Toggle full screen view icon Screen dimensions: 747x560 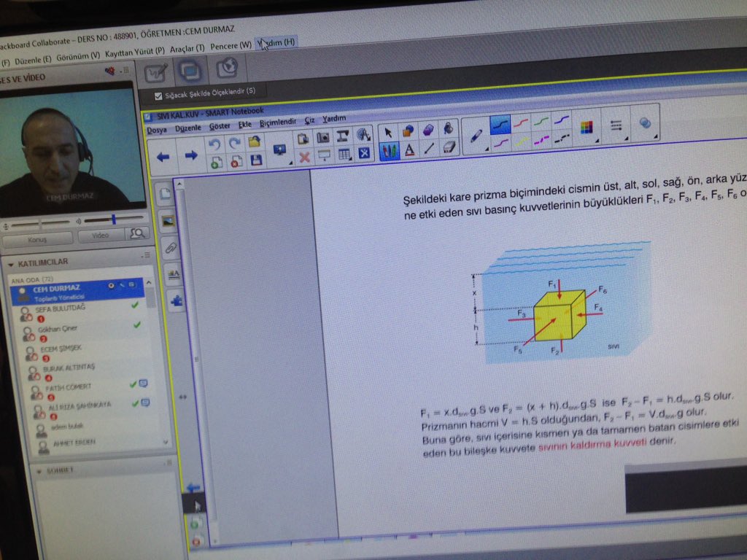click(365, 153)
